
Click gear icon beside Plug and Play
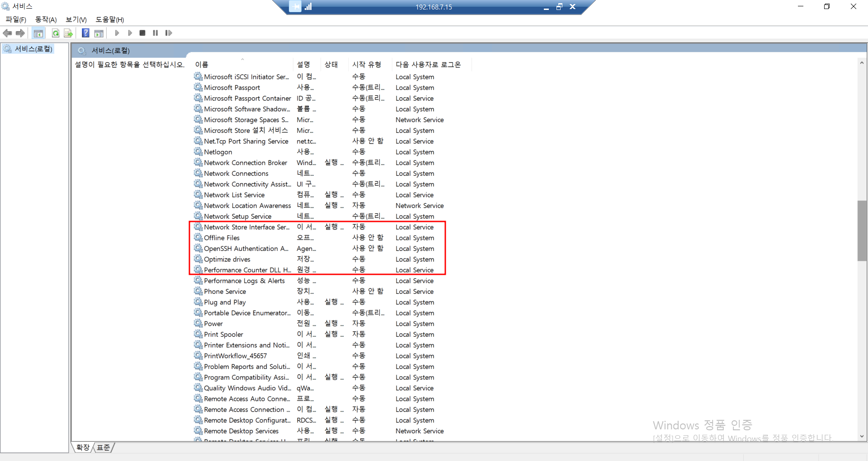point(198,302)
